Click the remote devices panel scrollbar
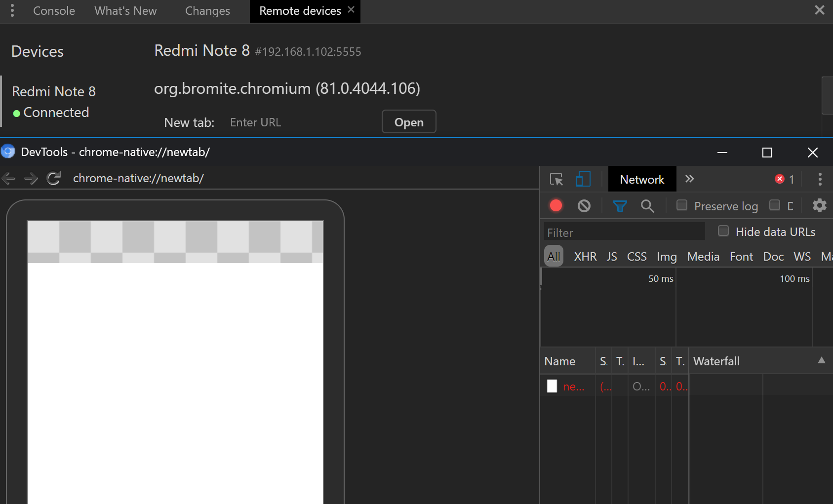 tap(827, 95)
